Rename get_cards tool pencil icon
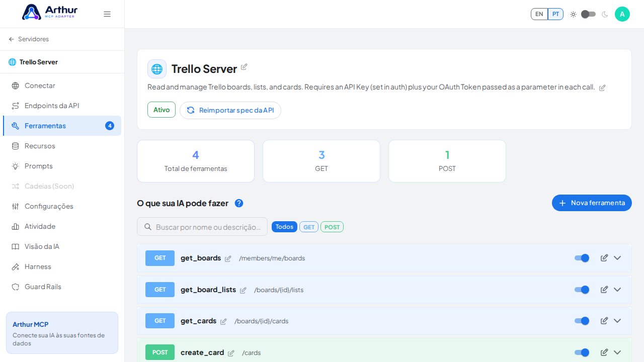The width and height of the screenshot is (644, 362). (x=223, y=321)
